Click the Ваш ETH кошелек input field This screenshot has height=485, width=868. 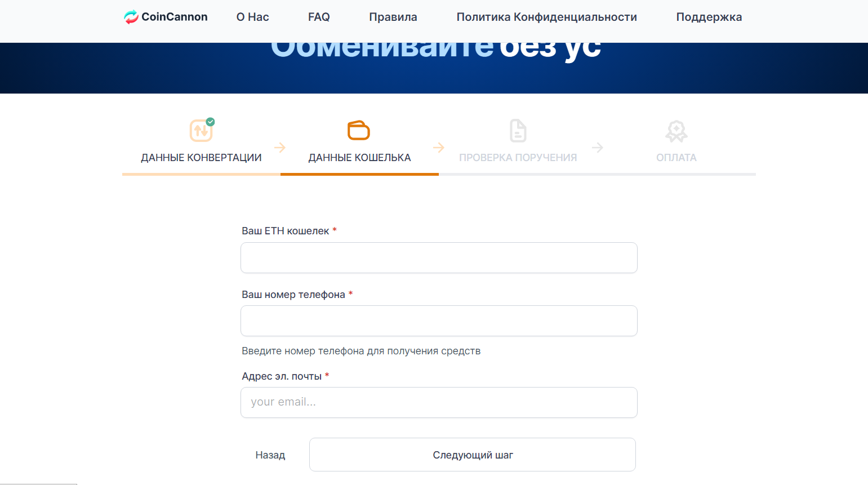click(x=439, y=257)
